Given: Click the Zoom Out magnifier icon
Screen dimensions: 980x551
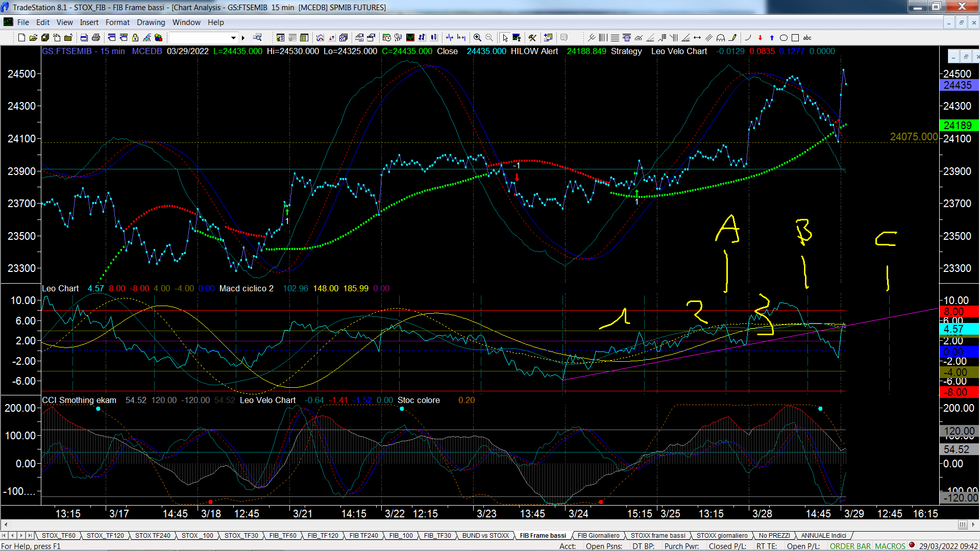Looking at the screenshot, I should [489, 38].
